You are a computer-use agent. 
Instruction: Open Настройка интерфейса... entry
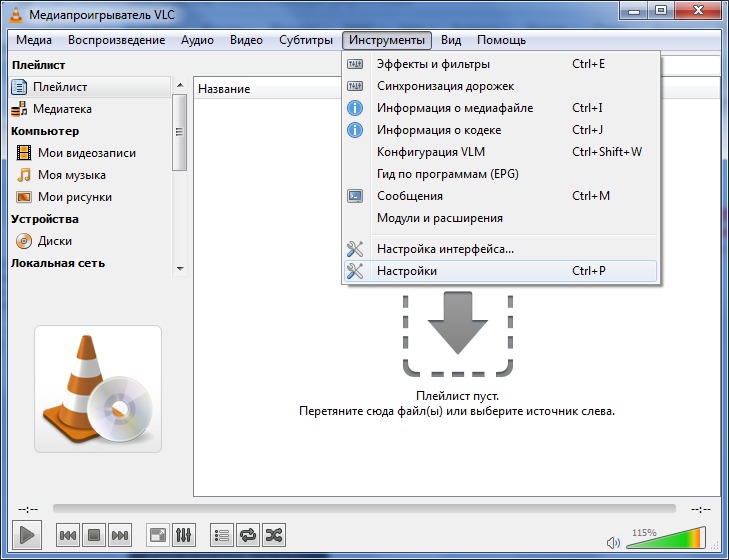(501, 249)
